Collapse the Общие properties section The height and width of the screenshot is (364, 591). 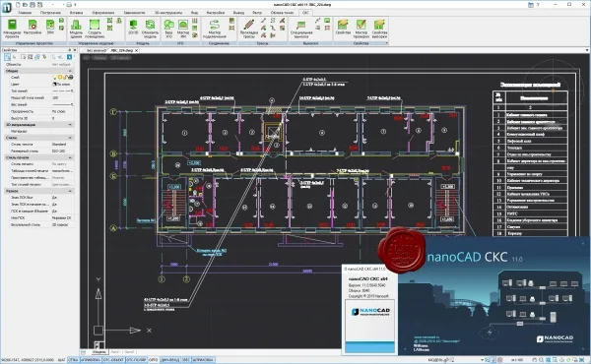point(70,71)
